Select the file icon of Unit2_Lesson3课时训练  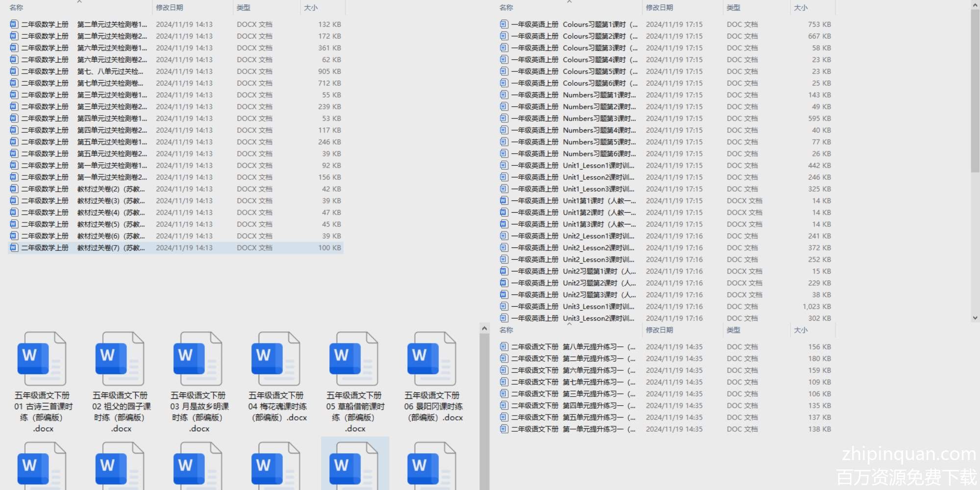click(504, 259)
